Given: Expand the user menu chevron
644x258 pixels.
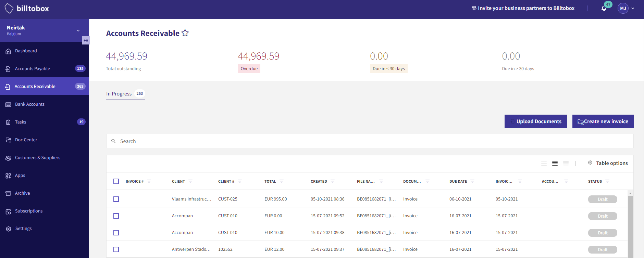Looking at the screenshot, I should coord(633,9).
